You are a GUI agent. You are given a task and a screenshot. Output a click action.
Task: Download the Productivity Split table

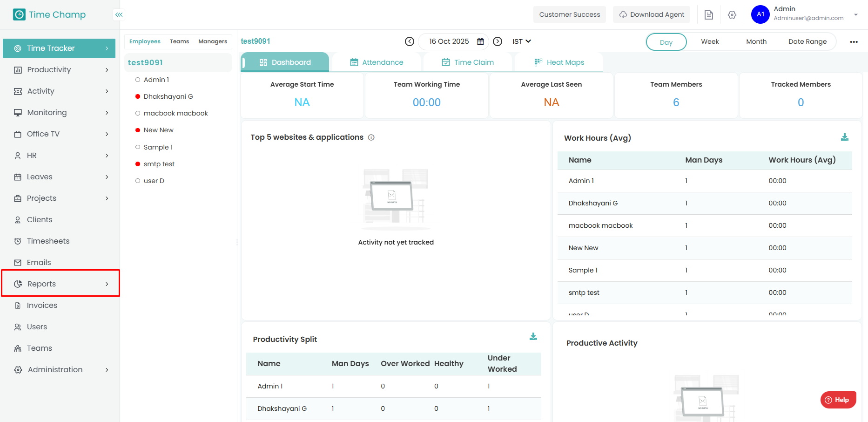(x=533, y=337)
